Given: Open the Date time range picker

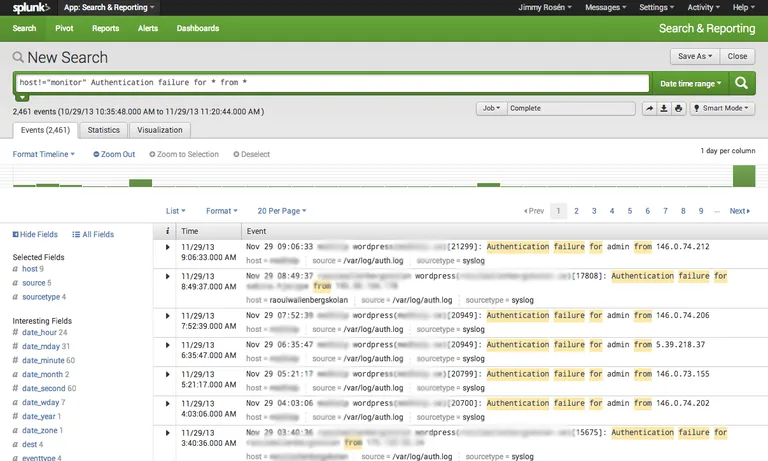Looking at the screenshot, I should coord(690,84).
